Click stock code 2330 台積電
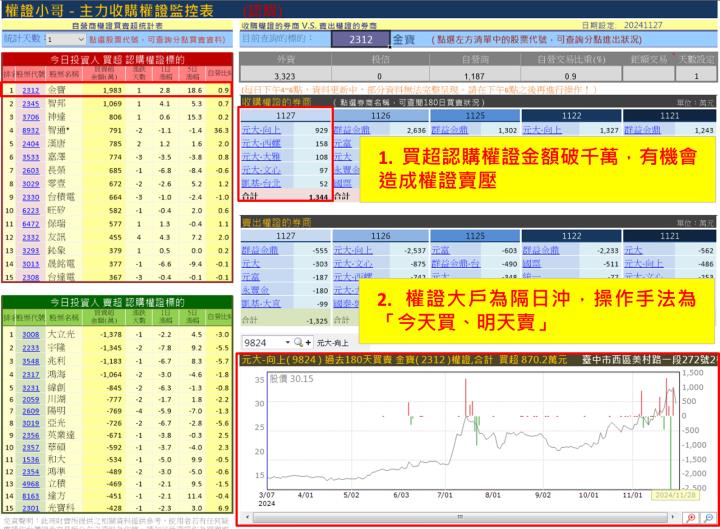 (31, 196)
